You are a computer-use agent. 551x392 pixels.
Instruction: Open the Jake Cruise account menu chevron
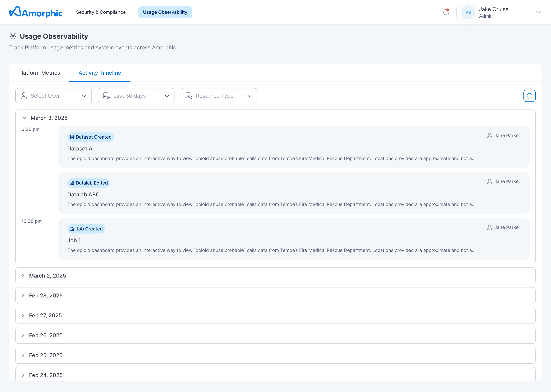[x=539, y=12]
